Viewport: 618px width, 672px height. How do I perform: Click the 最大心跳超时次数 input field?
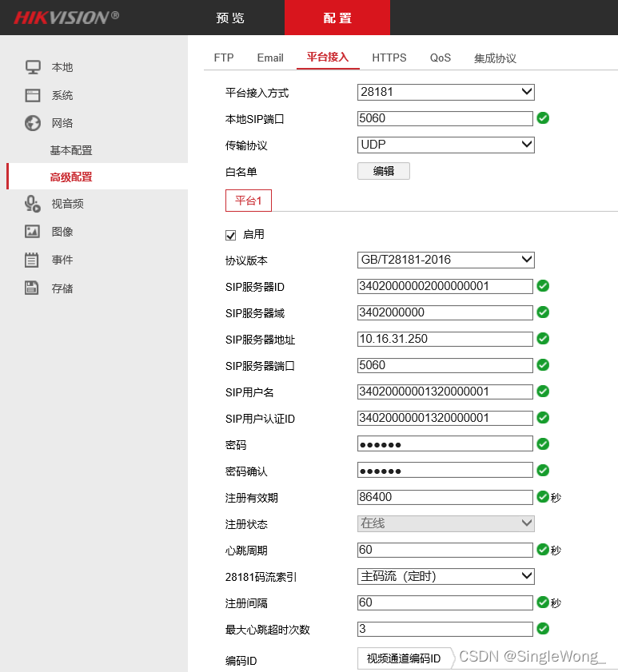pyautogui.click(x=445, y=629)
